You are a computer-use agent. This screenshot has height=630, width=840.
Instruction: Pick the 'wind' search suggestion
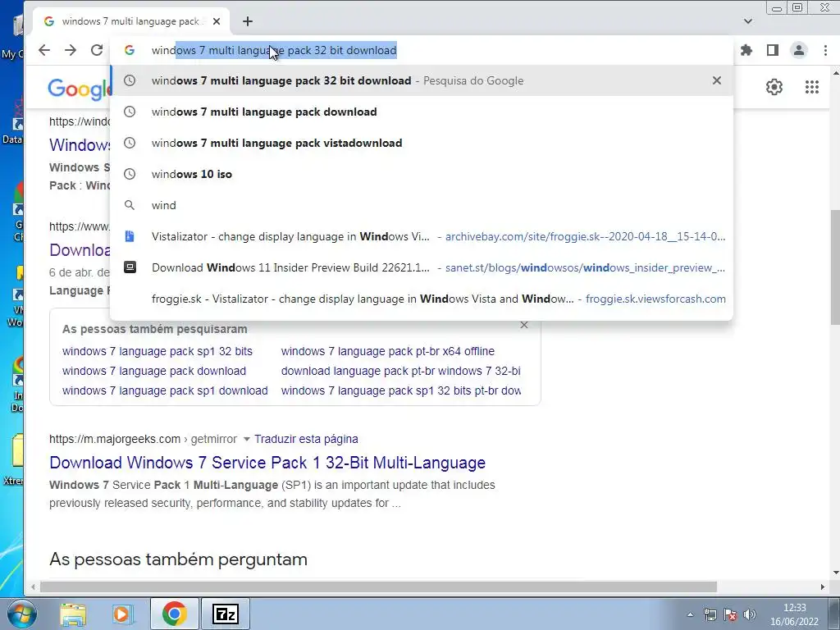pyautogui.click(x=422, y=205)
